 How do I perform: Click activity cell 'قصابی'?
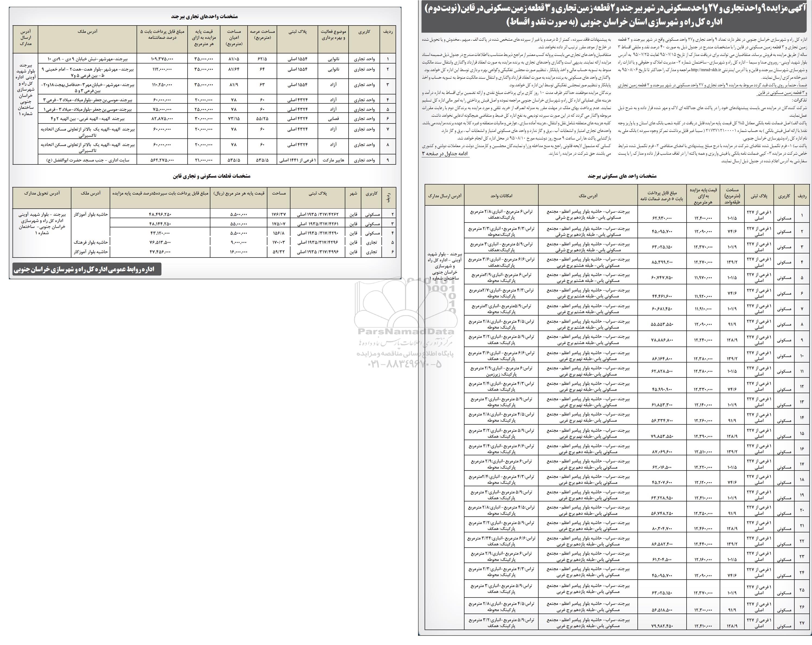click(x=333, y=119)
